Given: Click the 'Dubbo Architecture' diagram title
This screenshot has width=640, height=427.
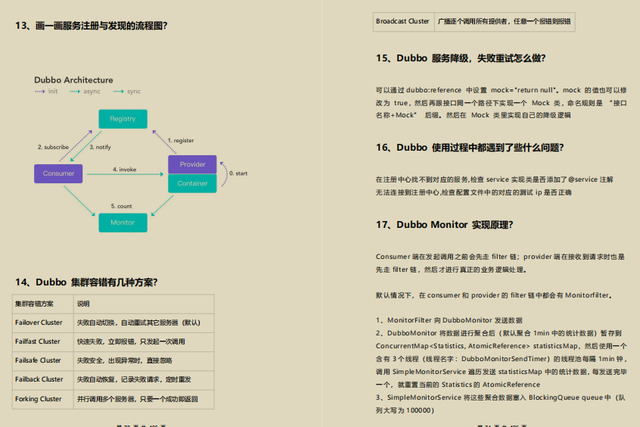Looking at the screenshot, I should tap(73, 80).
